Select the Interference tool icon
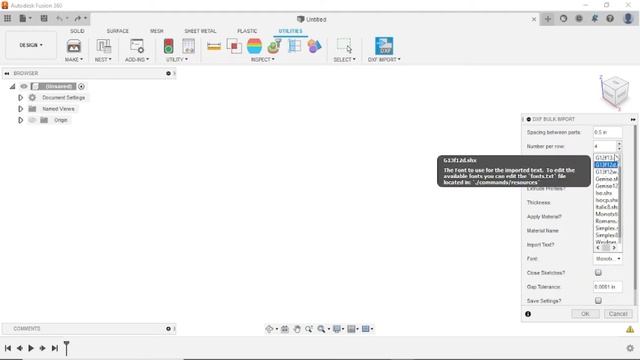The width and height of the screenshot is (640, 360). point(234,46)
